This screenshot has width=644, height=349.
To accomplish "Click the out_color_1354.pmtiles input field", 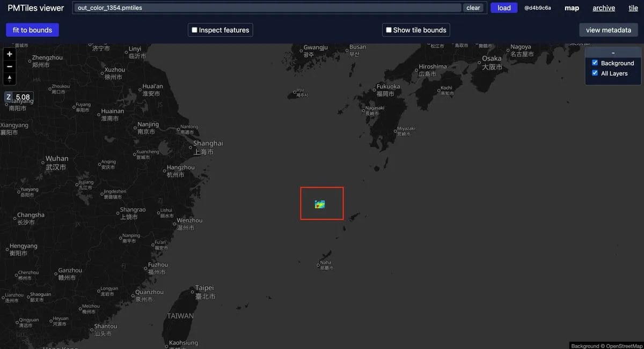I will pyautogui.click(x=267, y=8).
